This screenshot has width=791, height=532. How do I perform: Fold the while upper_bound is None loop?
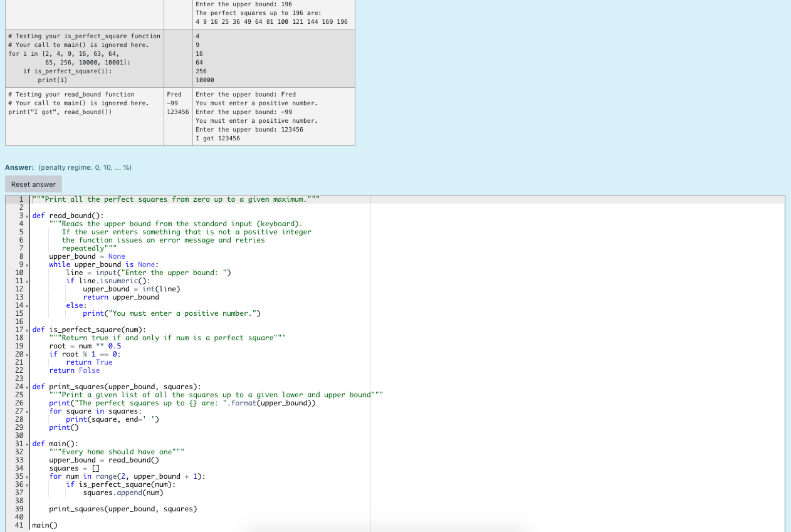click(x=27, y=265)
